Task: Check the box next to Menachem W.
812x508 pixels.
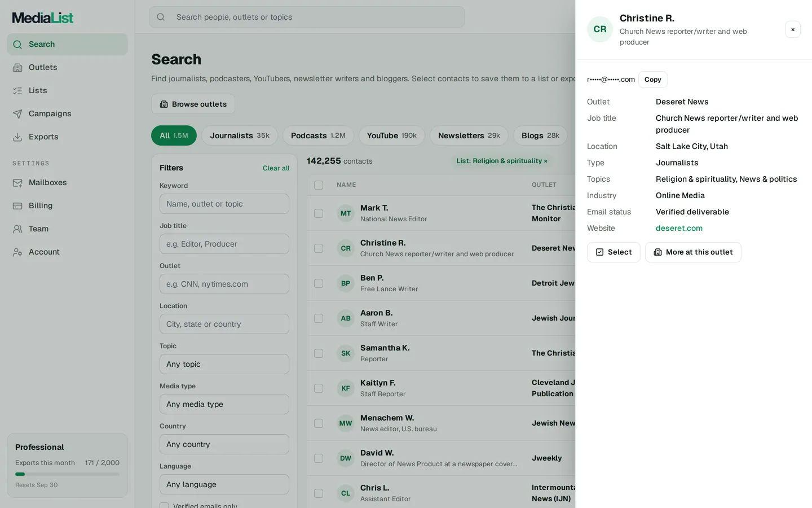Action: (x=319, y=423)
